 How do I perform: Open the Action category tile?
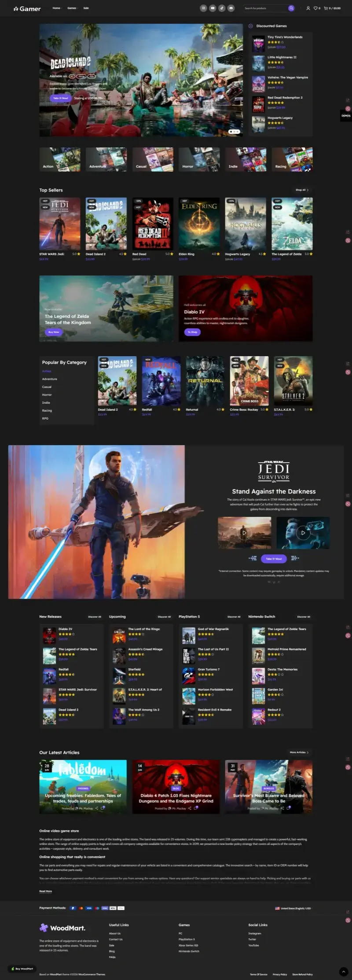coord(60,159)
